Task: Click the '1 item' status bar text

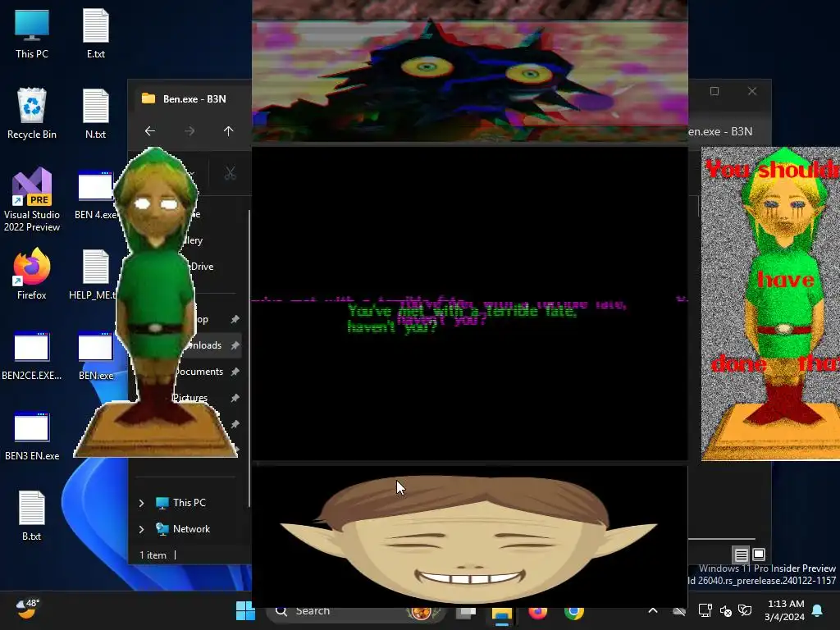Action: [153, 555]
